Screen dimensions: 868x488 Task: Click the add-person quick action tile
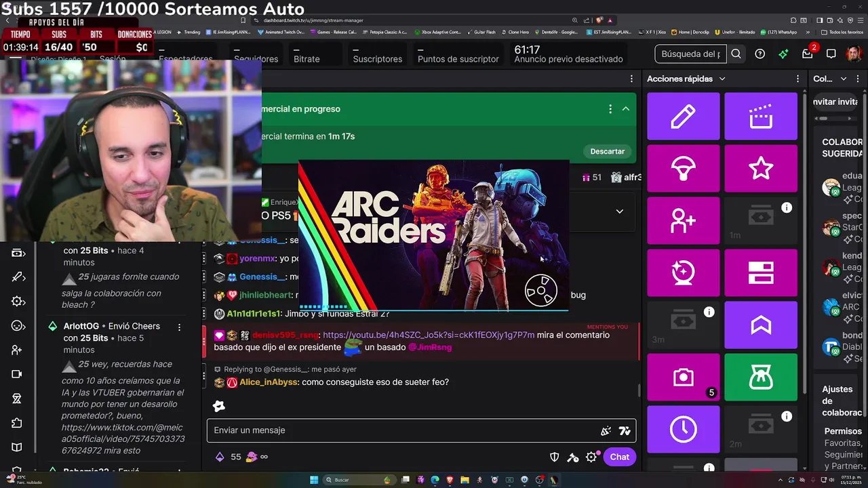pos(684,220)
